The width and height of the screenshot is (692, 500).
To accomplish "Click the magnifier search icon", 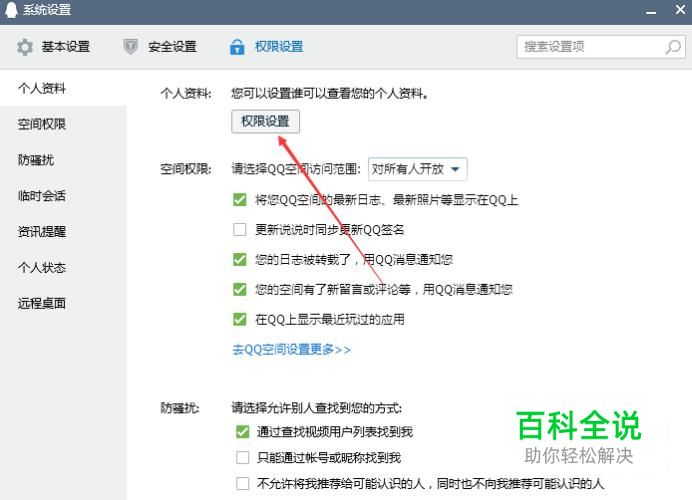I will tap(673, 47).
